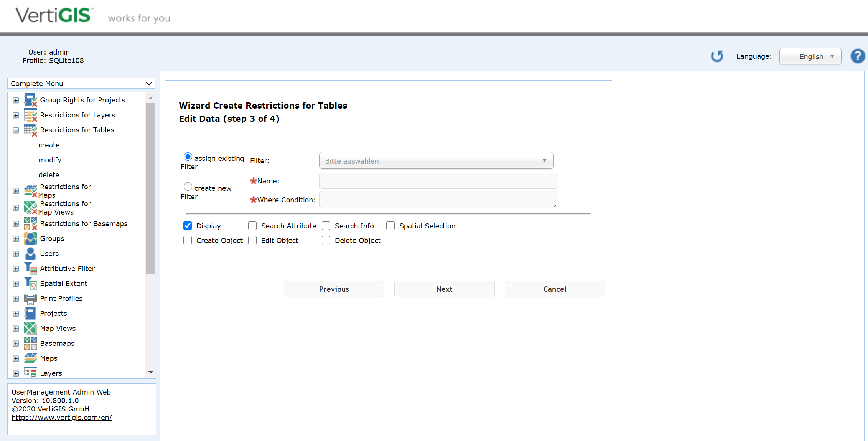Open the Complete Menu dropdown
The width and height of the screenshot is (868, 441).
pos(81,83)
